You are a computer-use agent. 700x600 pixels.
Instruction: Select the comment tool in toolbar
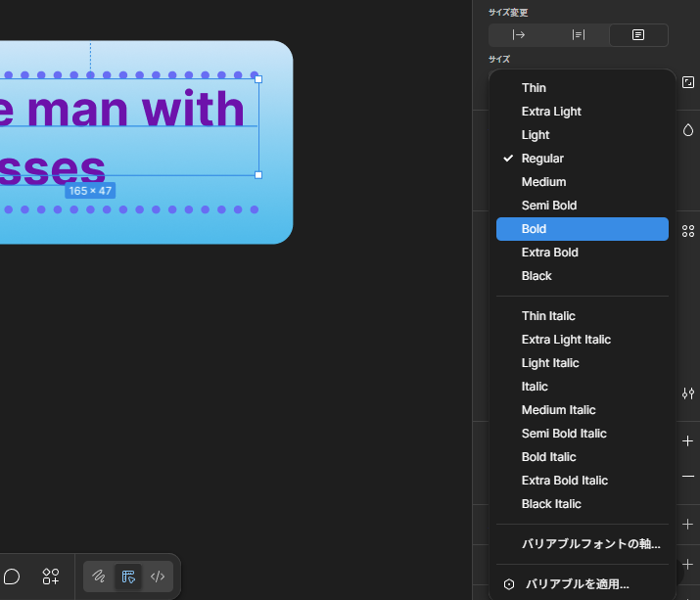[x=12, y=577]
